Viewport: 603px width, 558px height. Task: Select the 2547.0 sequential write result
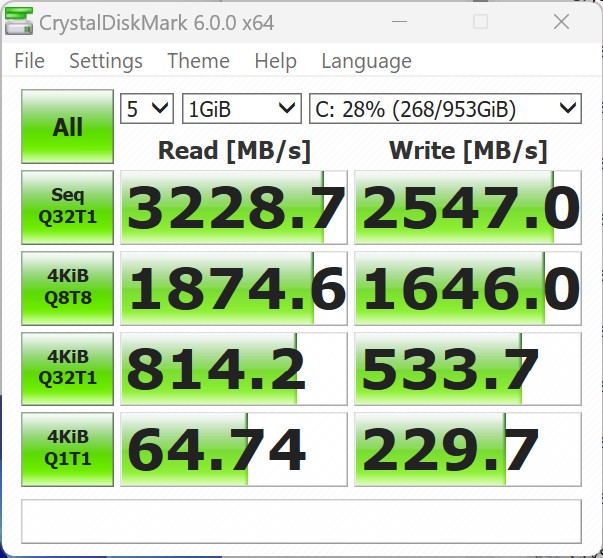pyautogui.click(x=468, y=207)
